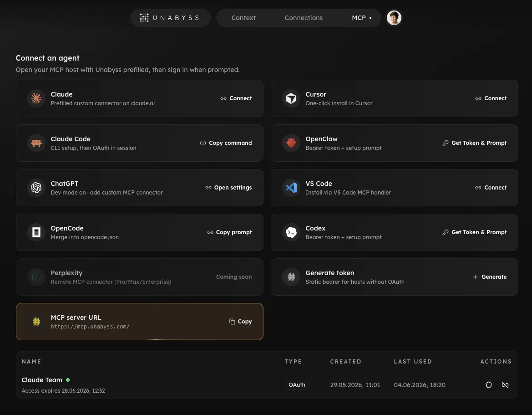532x415 pixels.
Task: Click the copy icon on MCP server URL
Action: click(232, 322)
